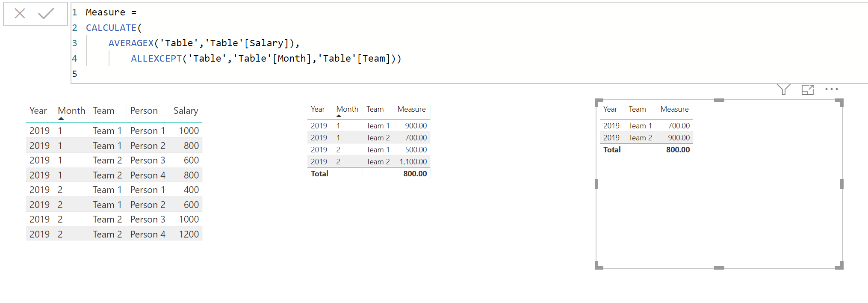Click the ALLEXCEPT function in formula
868x303 pixels.
[156, 59]
